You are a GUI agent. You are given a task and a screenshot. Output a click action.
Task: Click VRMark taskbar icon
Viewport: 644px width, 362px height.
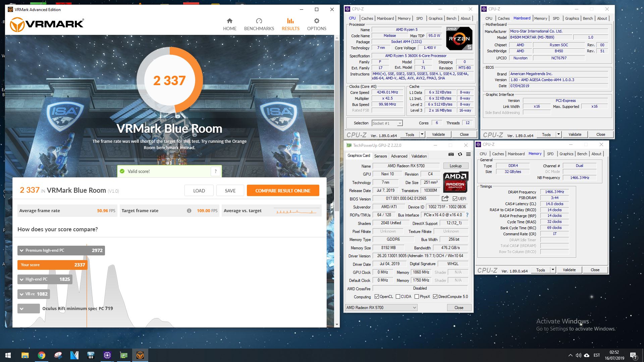pos(140,355)
